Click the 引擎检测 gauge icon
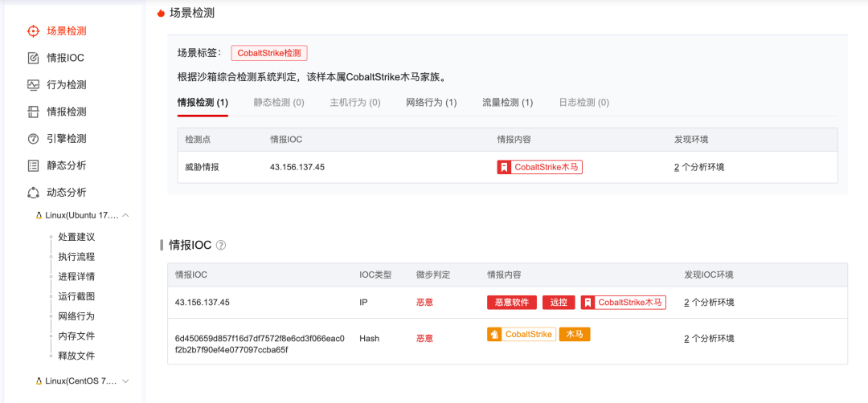868x403 pixels. (33, 139)
